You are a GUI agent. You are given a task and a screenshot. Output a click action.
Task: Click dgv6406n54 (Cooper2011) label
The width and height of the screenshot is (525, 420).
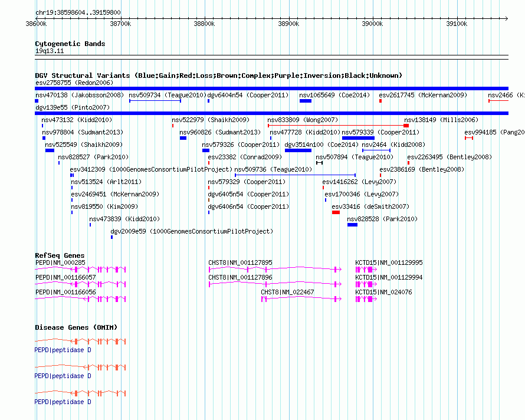tap(248, 206)
